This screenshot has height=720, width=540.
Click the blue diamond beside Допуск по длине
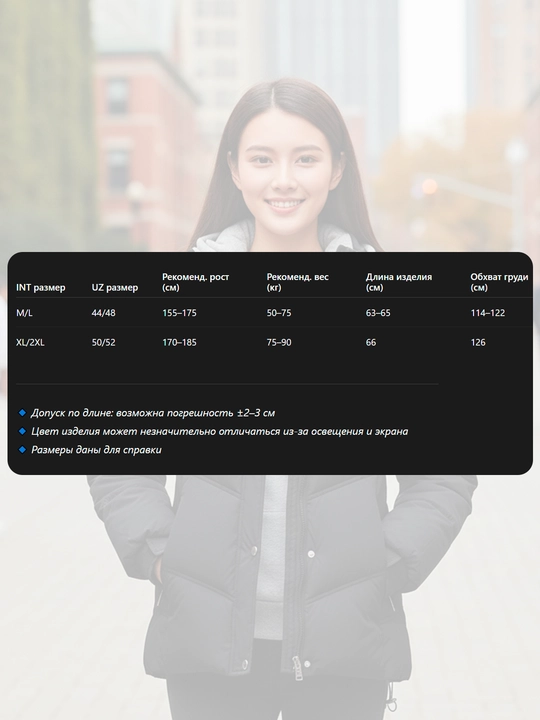click(x=22, y=413)
